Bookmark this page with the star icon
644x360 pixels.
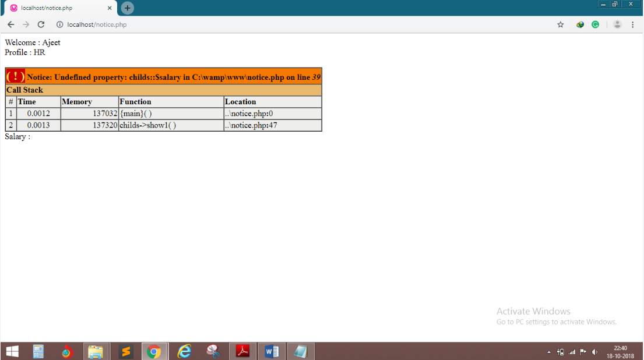tap(561, 24)
